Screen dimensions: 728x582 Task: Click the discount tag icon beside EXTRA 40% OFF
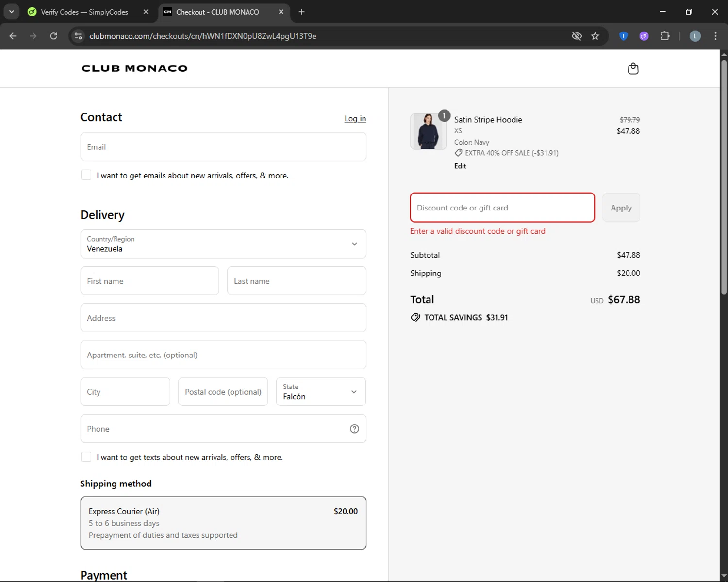(x=458, y=153)
